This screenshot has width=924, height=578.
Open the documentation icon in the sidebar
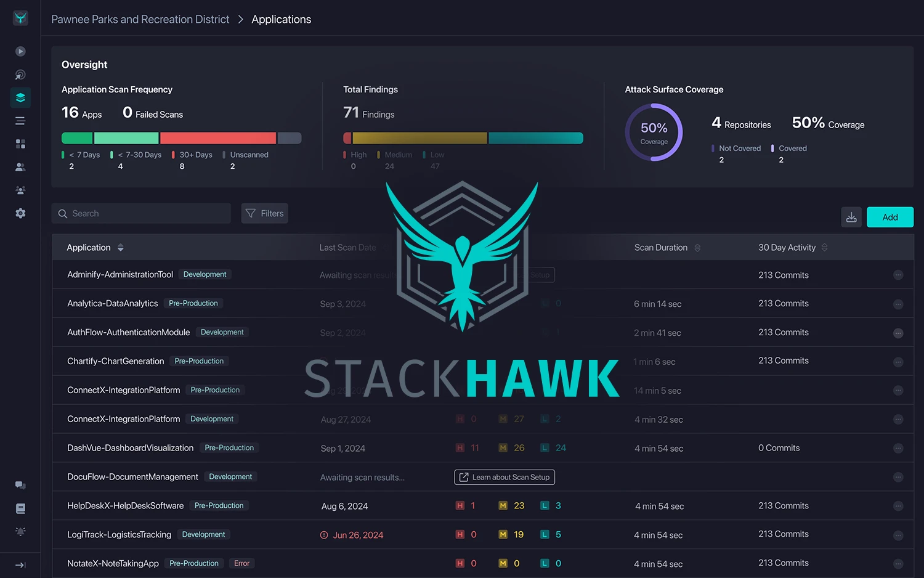click(x=20, y=508)
